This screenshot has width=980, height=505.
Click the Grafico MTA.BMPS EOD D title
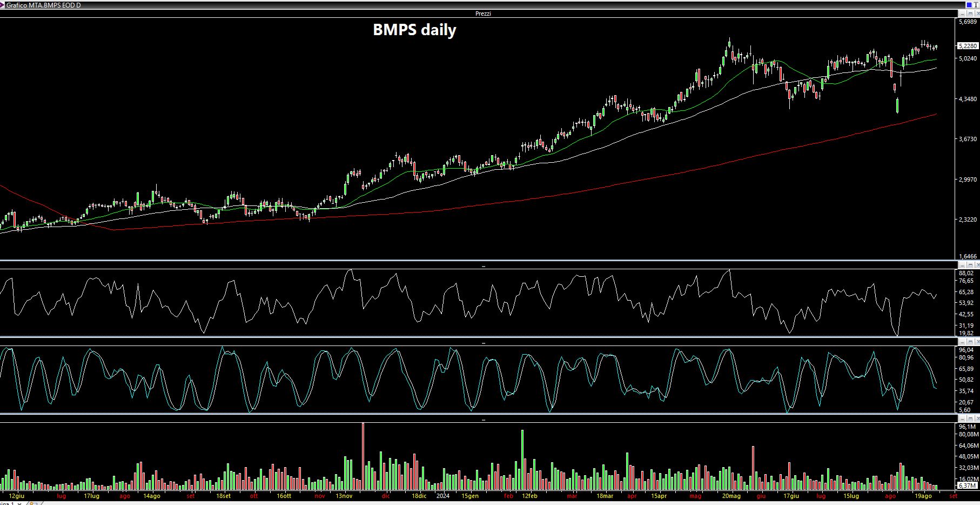(43, 5)
